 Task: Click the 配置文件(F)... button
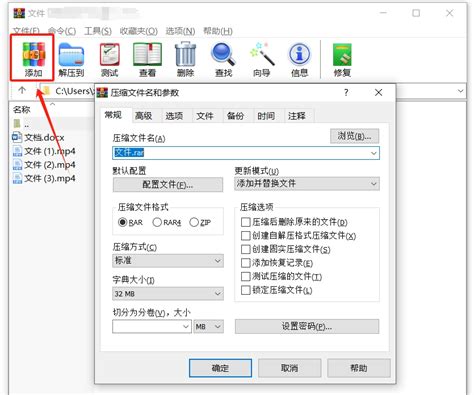point(168,184)
